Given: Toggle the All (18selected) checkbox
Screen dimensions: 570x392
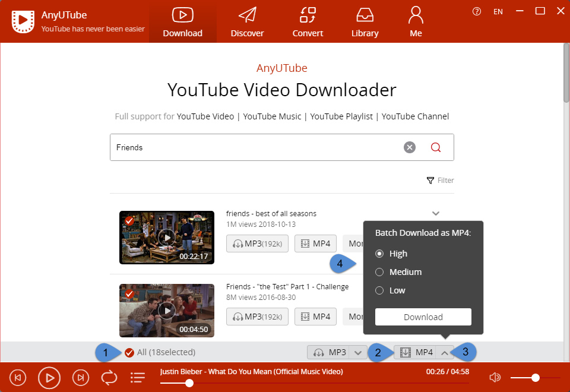Looking at the screenshot, I should click(129, 352).
